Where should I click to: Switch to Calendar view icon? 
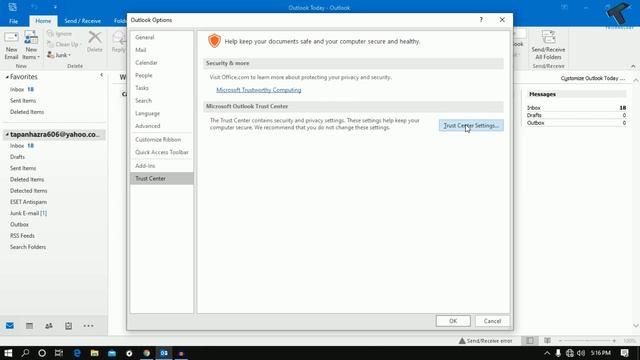(x=29, y=326)
